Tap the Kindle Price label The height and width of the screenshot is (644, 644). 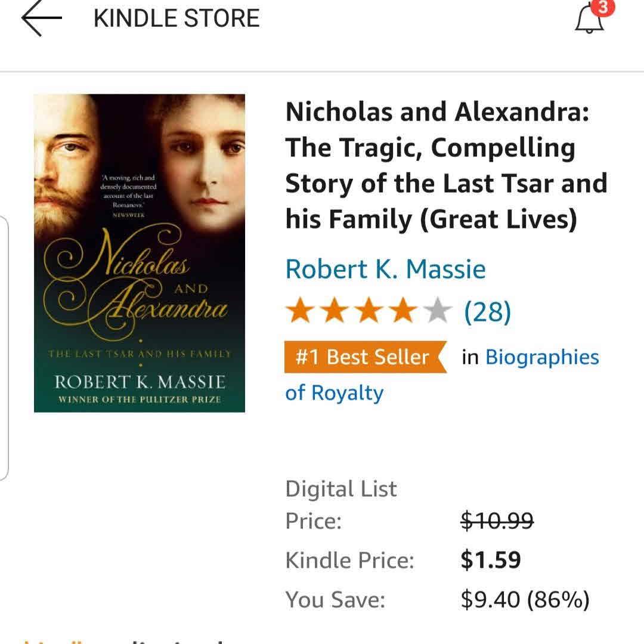click(x=349, y=560)
